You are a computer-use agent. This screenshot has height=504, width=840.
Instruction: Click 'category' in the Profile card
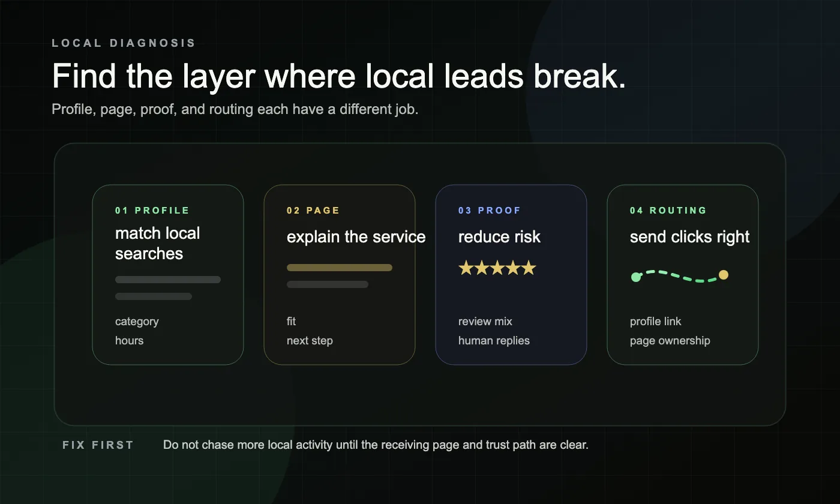[x=137, y=322]
